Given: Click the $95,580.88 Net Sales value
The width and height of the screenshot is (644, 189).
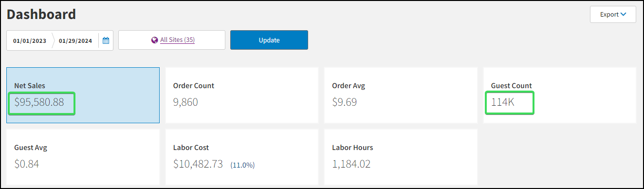Looking at the screenshot, I should click(39, 102).
